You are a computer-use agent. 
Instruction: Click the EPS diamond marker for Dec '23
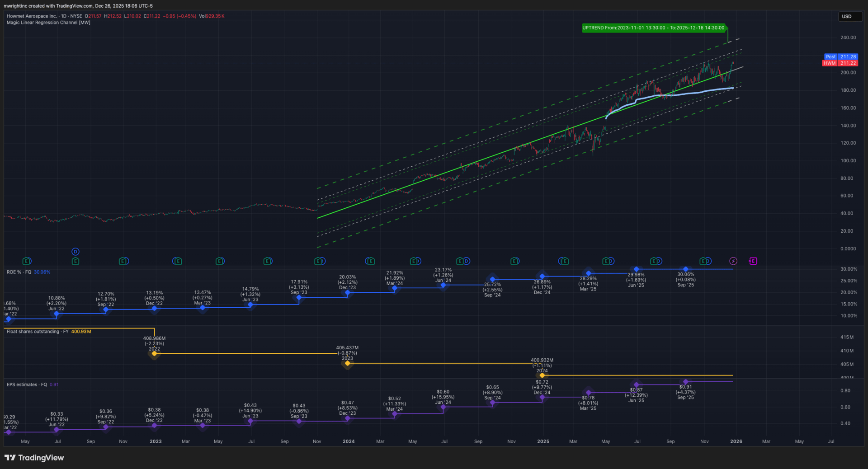tap(347, 418)
